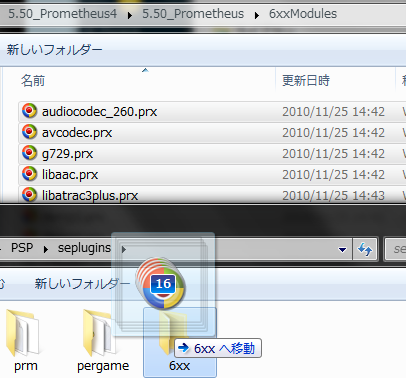
Task: Click the avcodec.prx file icon
Action: pos(29,132)
